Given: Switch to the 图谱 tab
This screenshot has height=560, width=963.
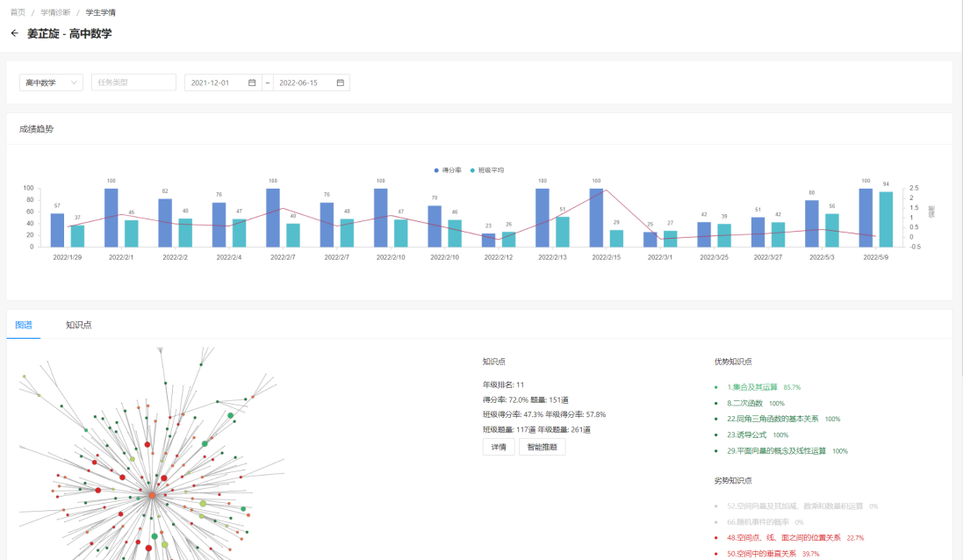Looking at the screenshot, I should click(x=24, y=325).
